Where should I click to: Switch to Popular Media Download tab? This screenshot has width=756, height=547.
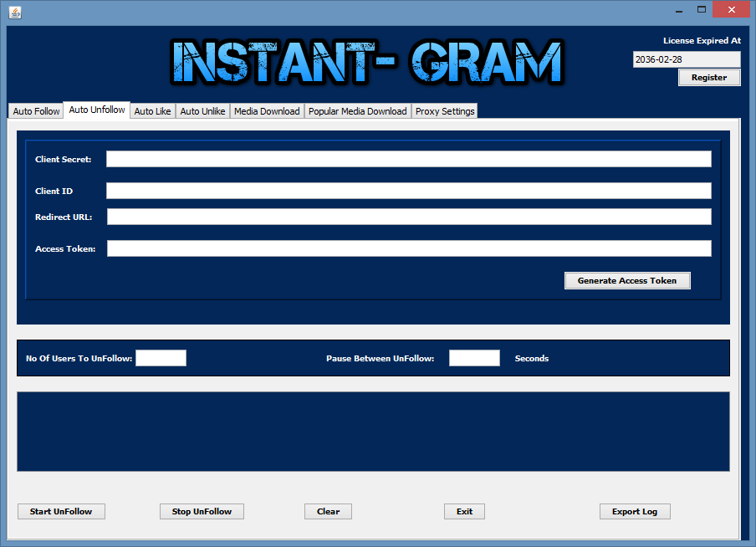point(357,111)
